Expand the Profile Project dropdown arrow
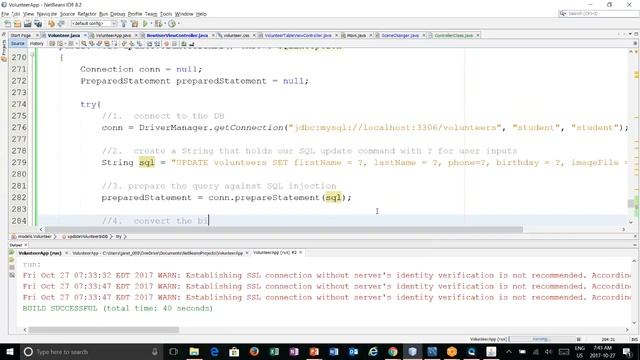Viewport: 640px width, 360px height. (x=179, y=24)
